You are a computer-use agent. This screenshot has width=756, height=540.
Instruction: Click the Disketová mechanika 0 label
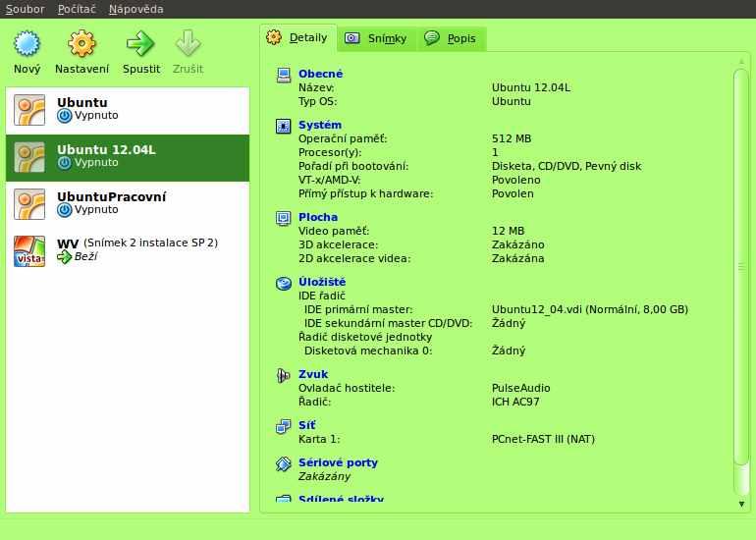point(368,351)
